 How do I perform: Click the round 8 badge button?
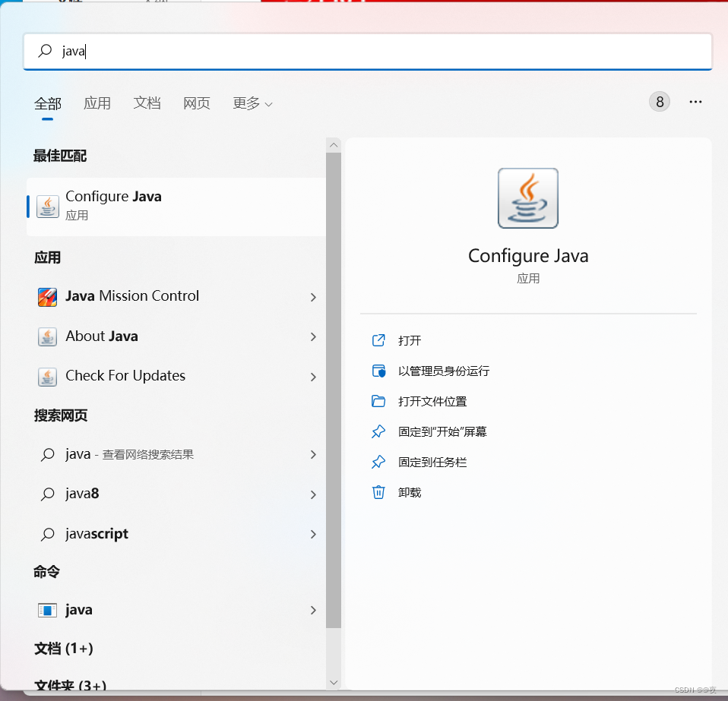[x=660, y=102]
